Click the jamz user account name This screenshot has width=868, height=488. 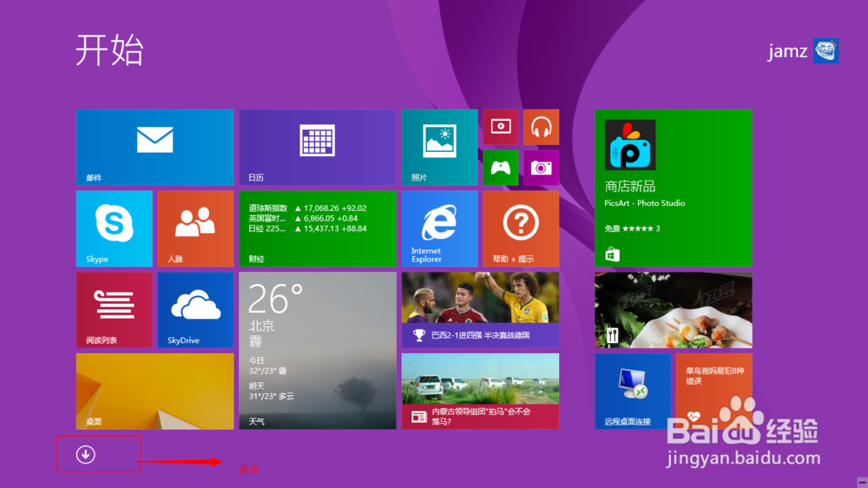(787, 51)
